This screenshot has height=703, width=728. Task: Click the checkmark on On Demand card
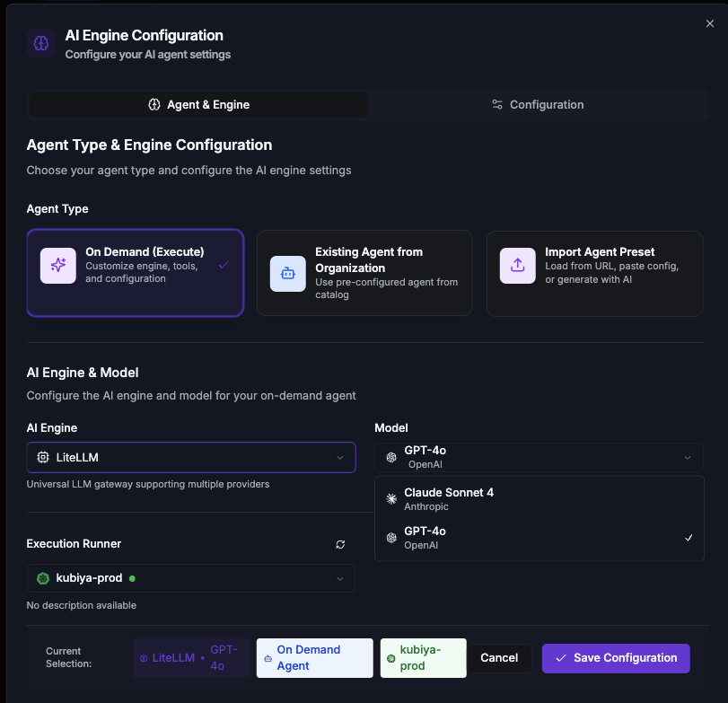tap(224, 265)
